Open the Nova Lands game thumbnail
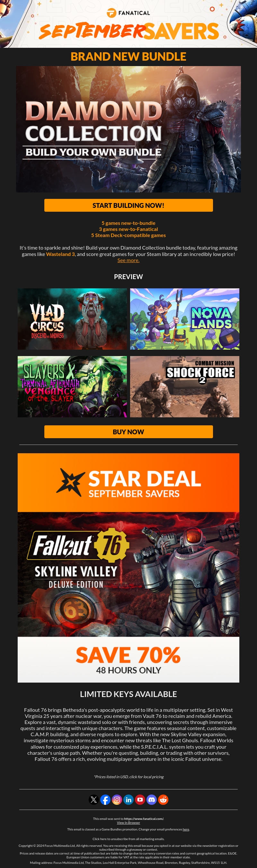This screenshot has height=868, width=257. coord(185,319)
